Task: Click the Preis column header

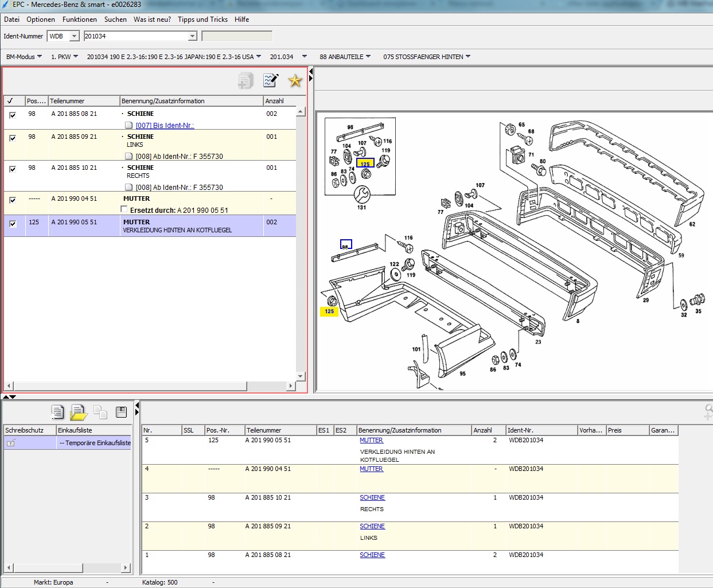Action: pos(628,430)
